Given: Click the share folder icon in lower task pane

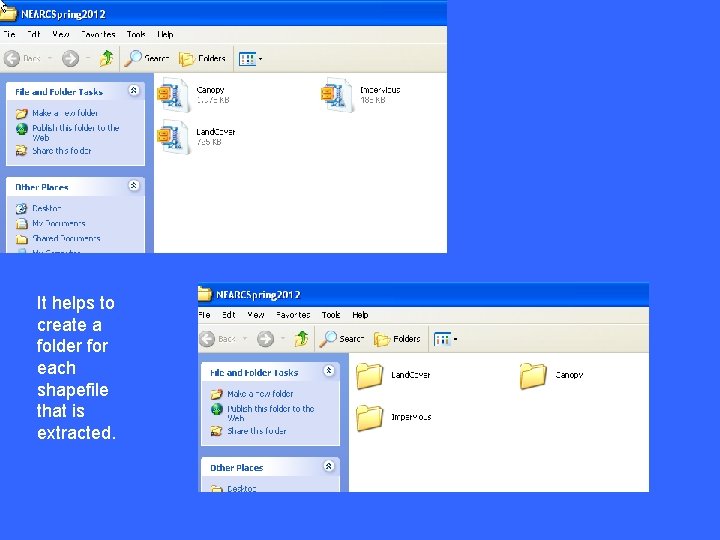Looking at the screenshot, I should click(217, 431).
